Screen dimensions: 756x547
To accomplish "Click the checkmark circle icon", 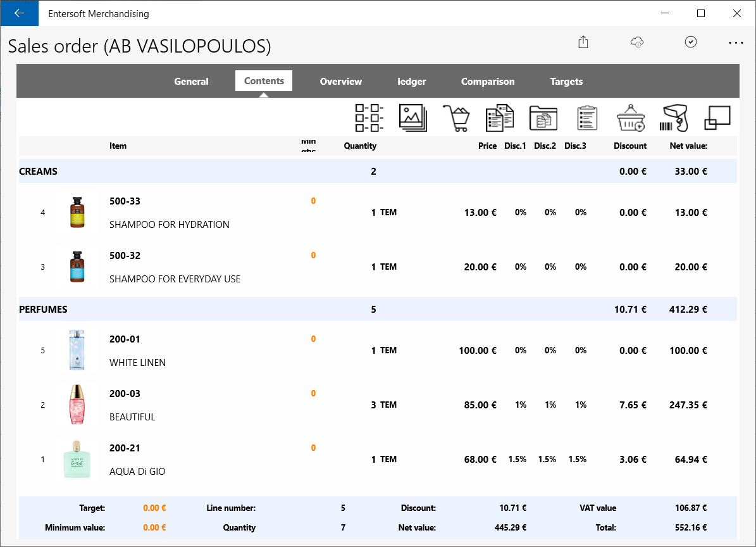I will (x=690, y=42).
